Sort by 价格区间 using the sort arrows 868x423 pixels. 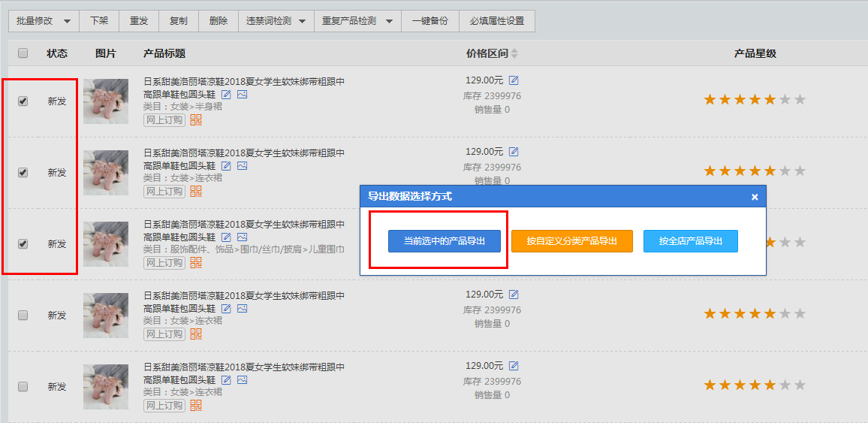tap(515, 53)
